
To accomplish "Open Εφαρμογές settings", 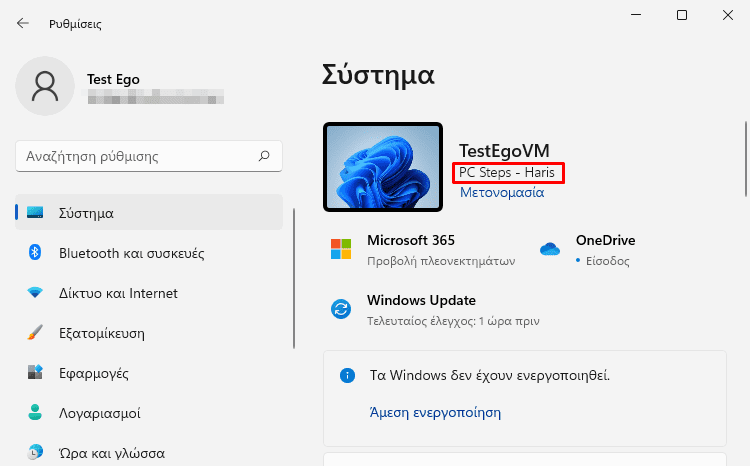I will (x=149, y=373).
